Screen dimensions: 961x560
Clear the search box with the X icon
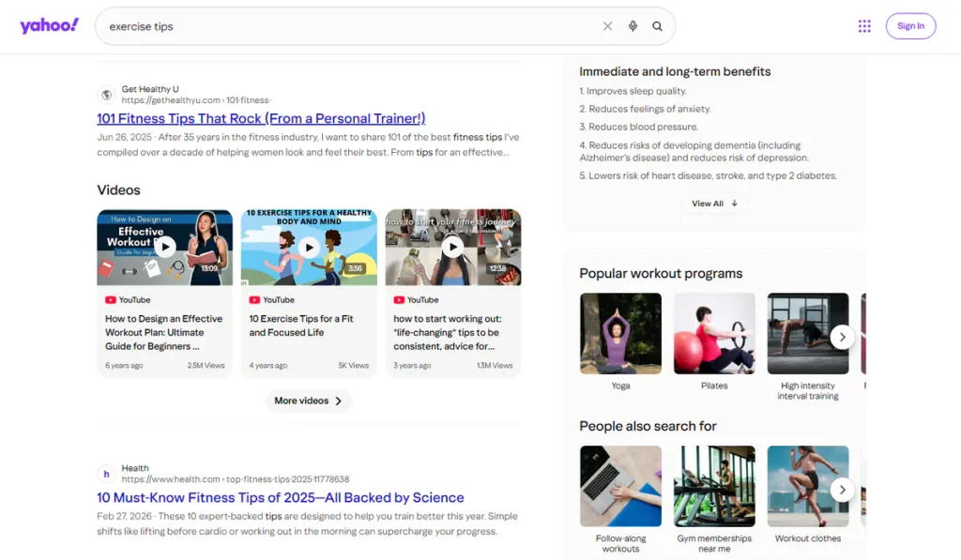(x=607, y=26)
